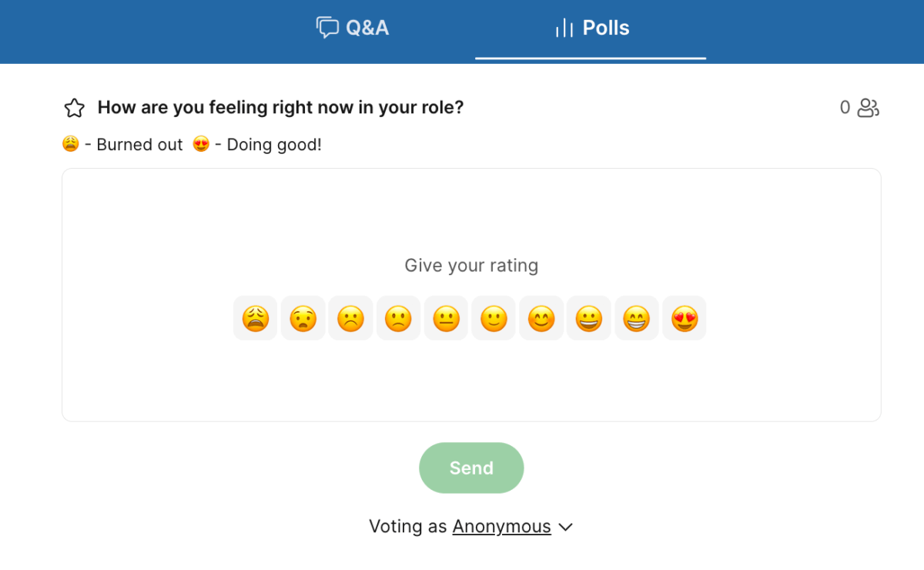Click the Q&A speech bubble icon
This screenshot has height=570, width=924.
327,28
